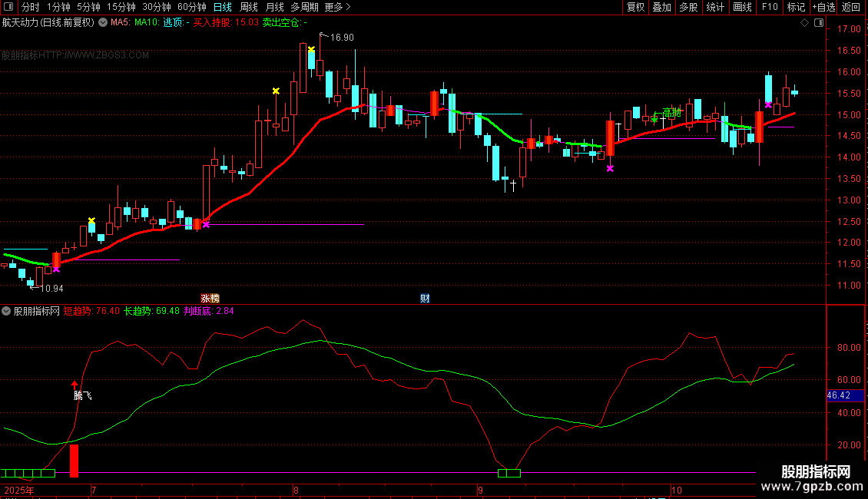
Task: Click the magenta X marker near 13.75 low
Action: pyautogui.click(x=610, y=168)
